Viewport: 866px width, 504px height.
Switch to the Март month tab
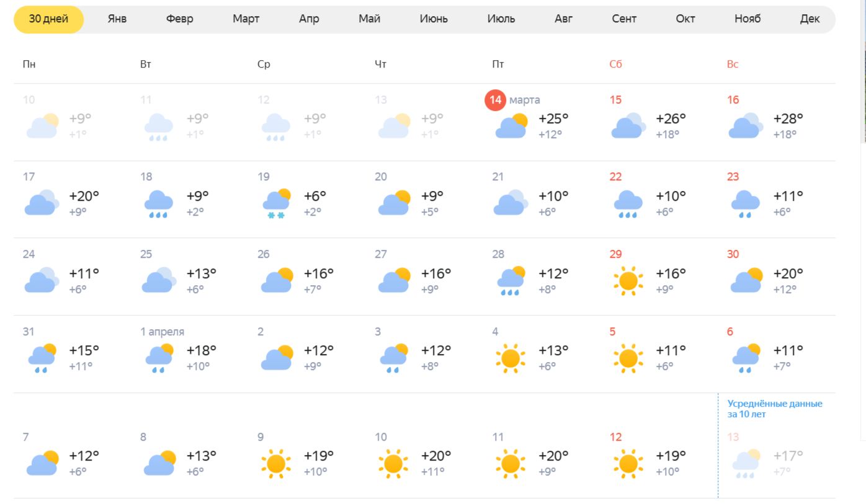coord(246,19)
